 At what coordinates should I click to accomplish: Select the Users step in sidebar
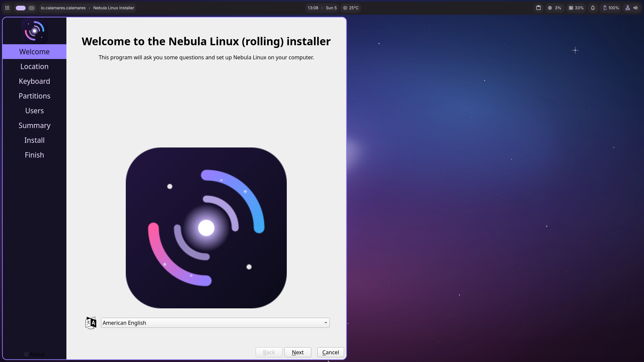[x=34, y=111]
